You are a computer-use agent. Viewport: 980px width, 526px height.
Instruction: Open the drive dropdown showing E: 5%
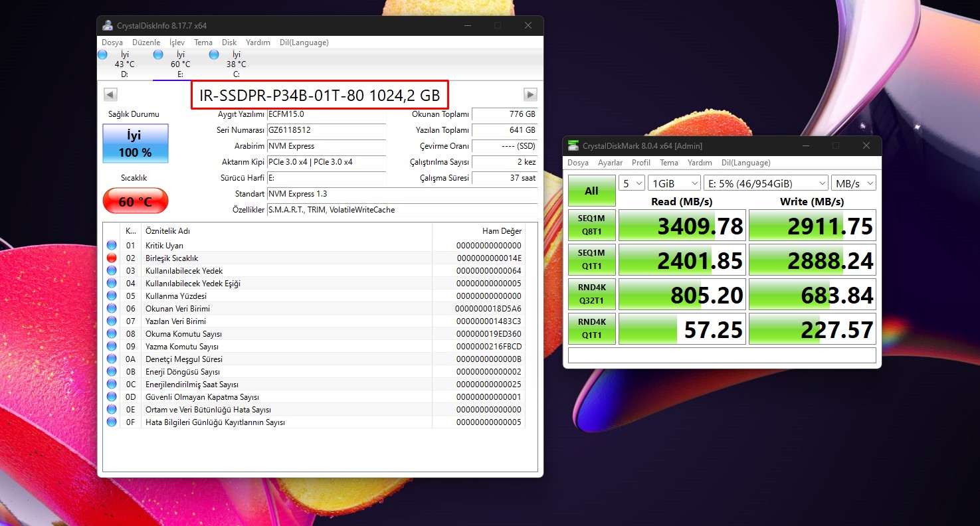coord(766,183)
